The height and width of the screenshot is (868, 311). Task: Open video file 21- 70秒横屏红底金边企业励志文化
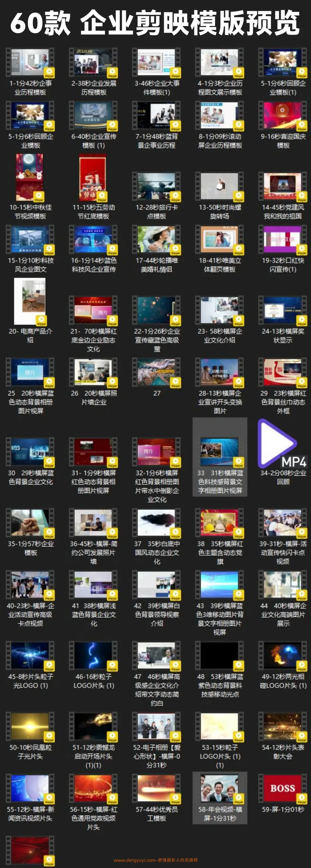pyautogui.click(x=93, y=311)
